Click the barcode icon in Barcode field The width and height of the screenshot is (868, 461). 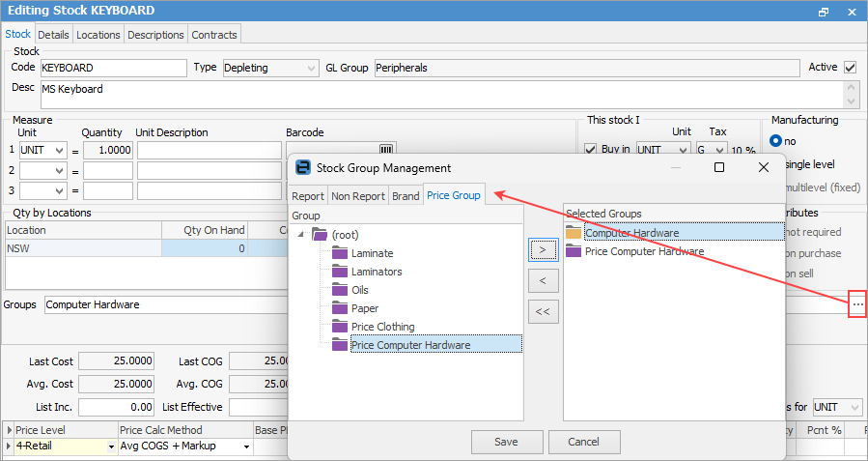(386, 151)
